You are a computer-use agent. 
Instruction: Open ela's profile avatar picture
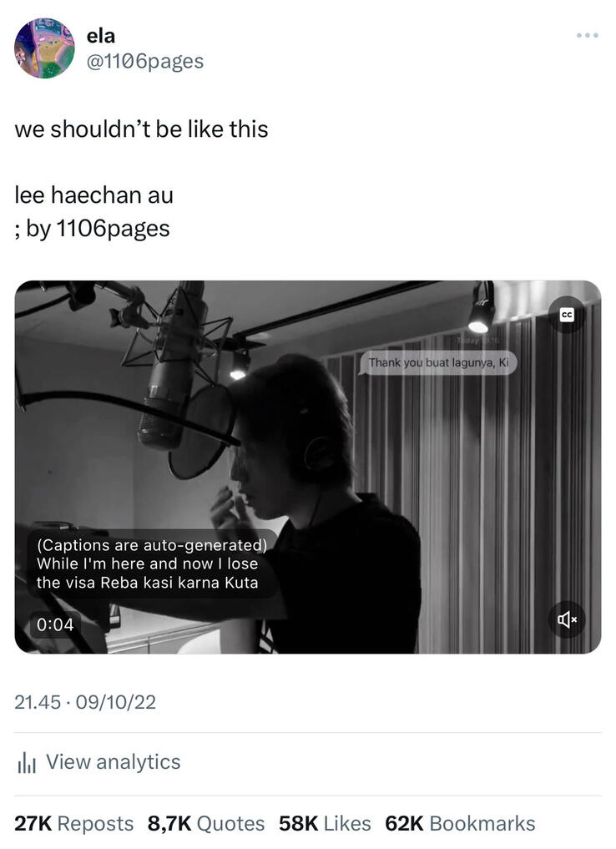45,48
